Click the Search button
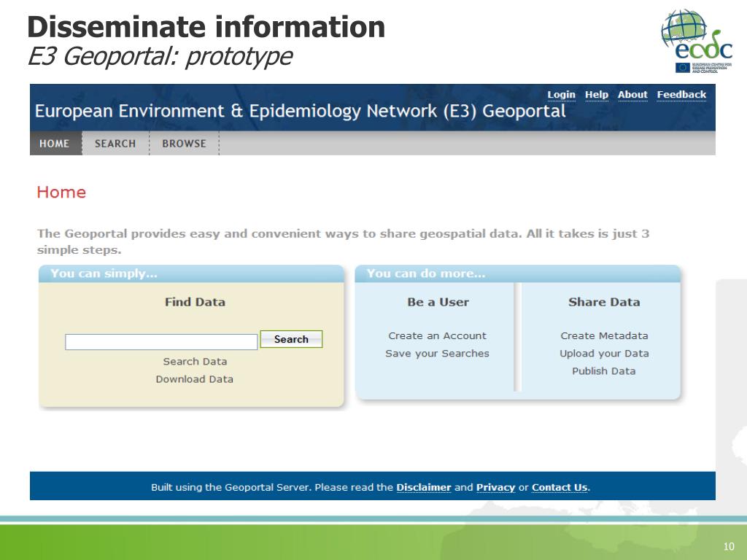 (x=291, y=339)
